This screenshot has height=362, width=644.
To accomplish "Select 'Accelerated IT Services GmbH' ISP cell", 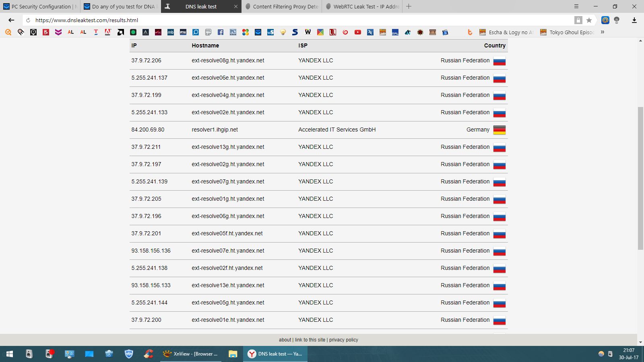I will pyautogui.click(x=337, y=130).
